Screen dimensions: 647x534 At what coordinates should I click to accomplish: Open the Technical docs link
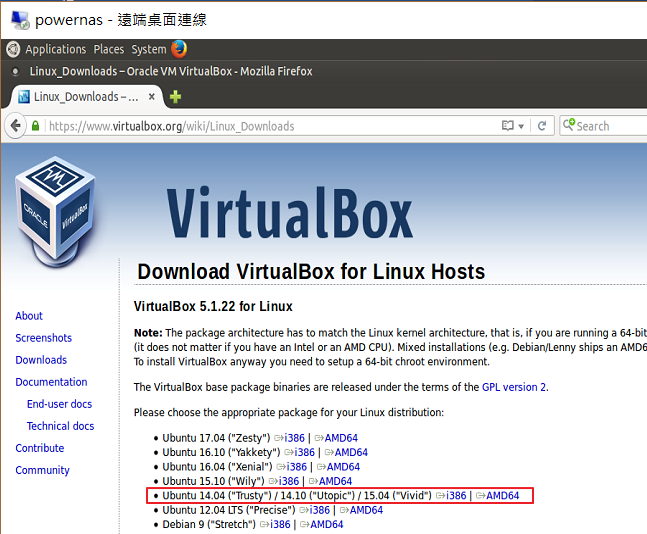61,426
